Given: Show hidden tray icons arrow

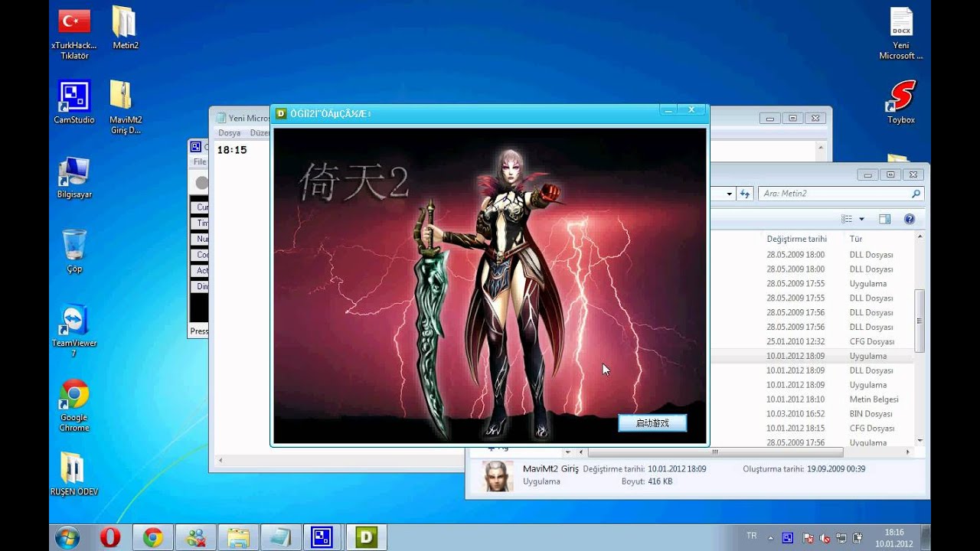Looking at the screenshot, I should [x=770, y=537].
